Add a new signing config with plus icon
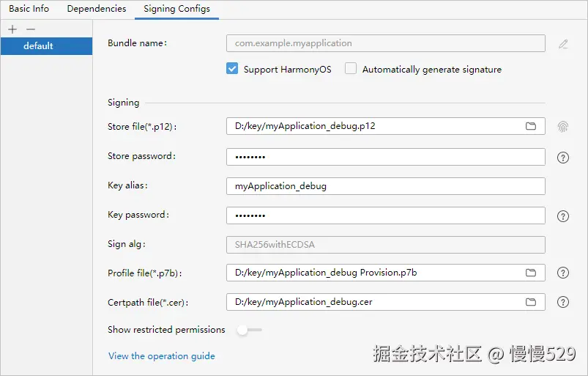The image size is (588, 376). [12, 29]
